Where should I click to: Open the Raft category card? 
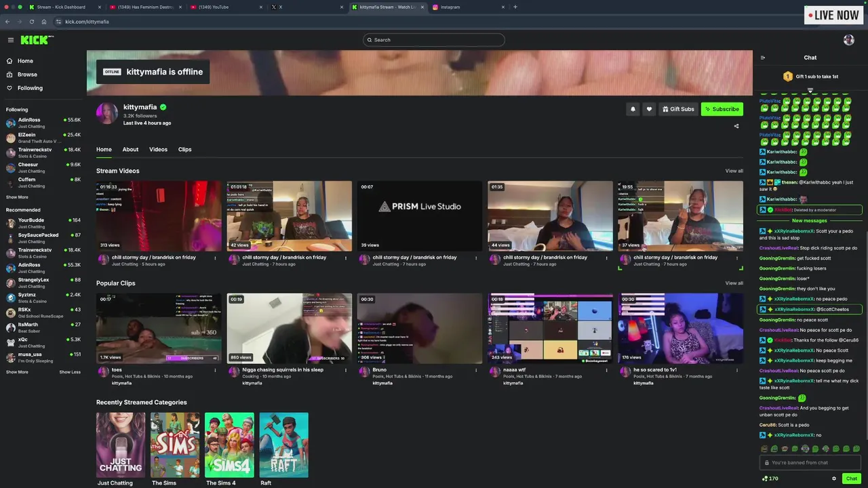click(283, 445)
